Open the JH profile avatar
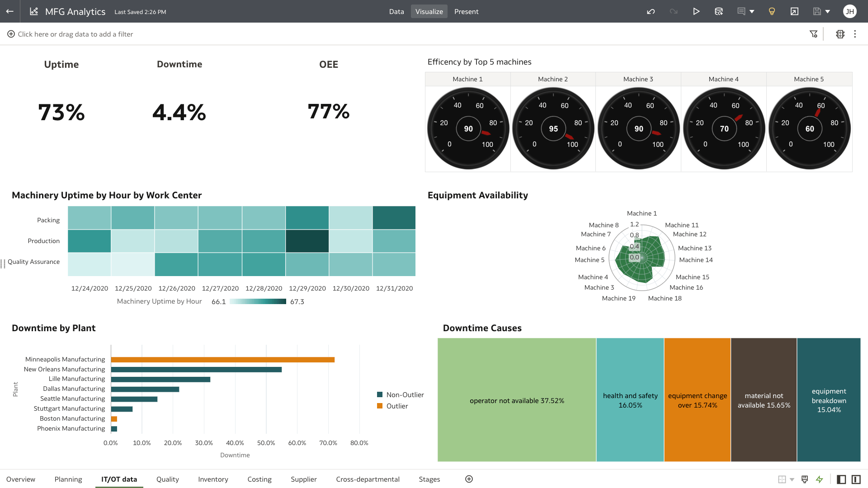 tap(850, 11)
